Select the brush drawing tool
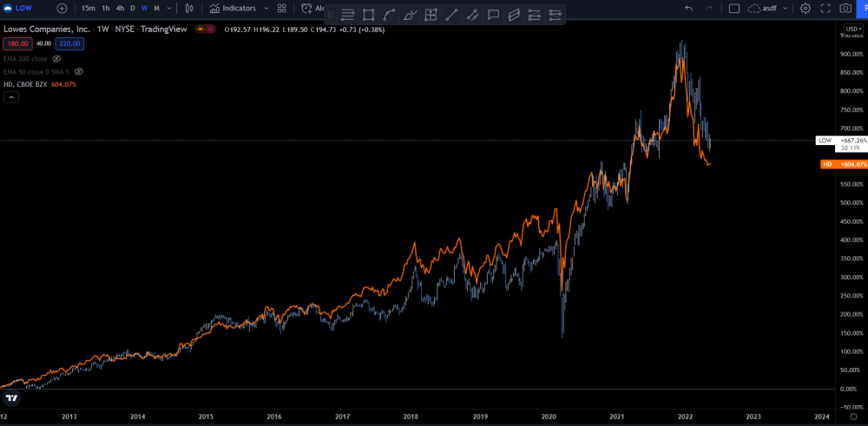Screen dimensions: 868x426 411,15
